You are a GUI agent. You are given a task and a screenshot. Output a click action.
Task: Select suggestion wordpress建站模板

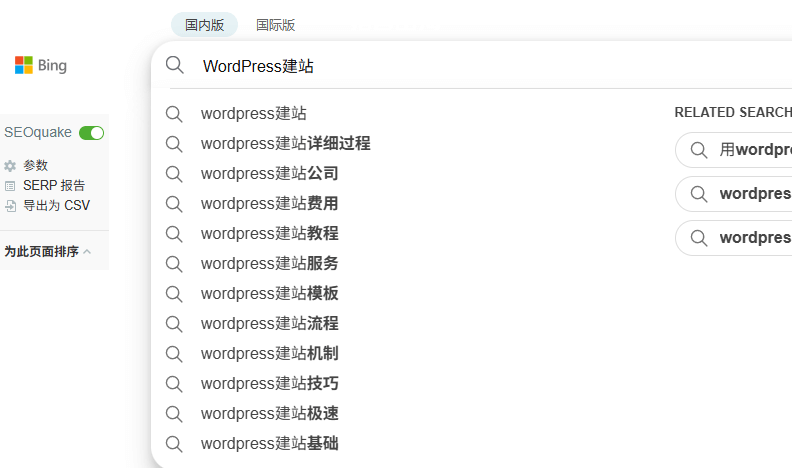[x=269, y=293]
